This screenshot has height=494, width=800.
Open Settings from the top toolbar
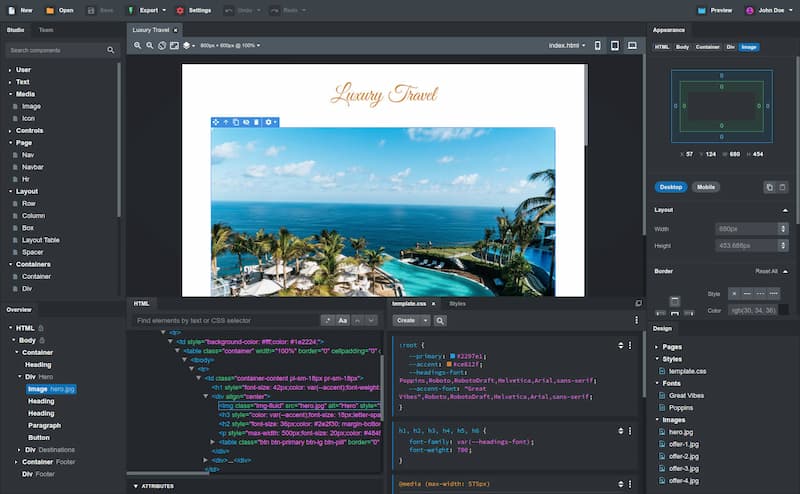194,10
